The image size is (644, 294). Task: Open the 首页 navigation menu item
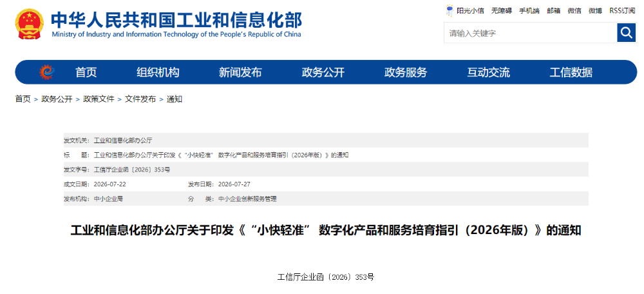coord(86,72)
